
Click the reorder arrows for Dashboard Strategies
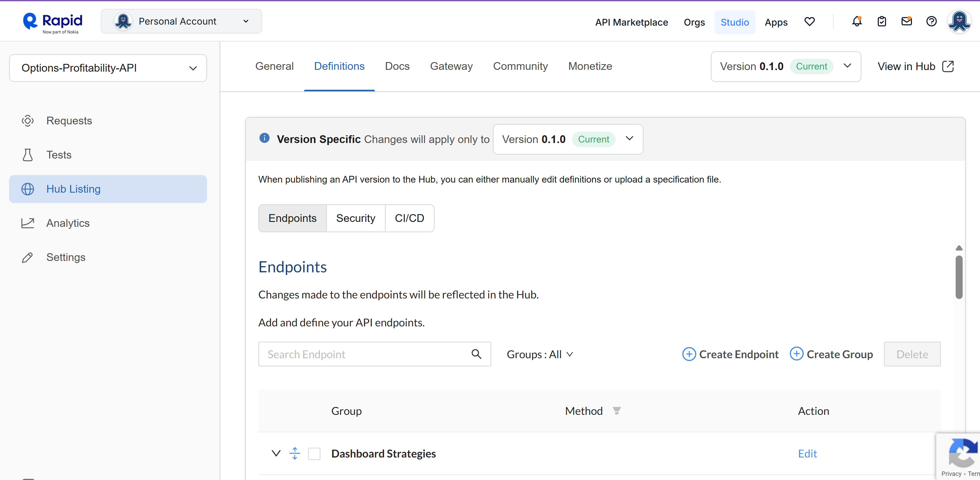click(295, 453)
